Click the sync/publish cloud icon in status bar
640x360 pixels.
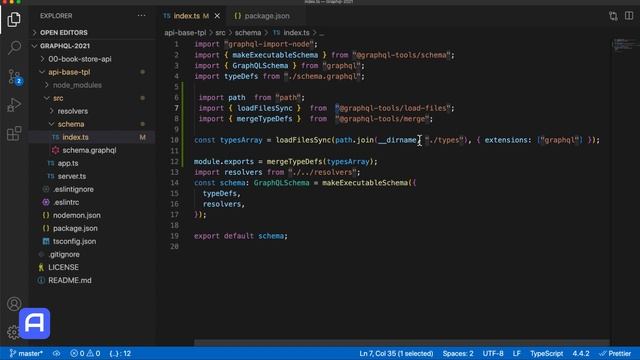tap(56, 353)
